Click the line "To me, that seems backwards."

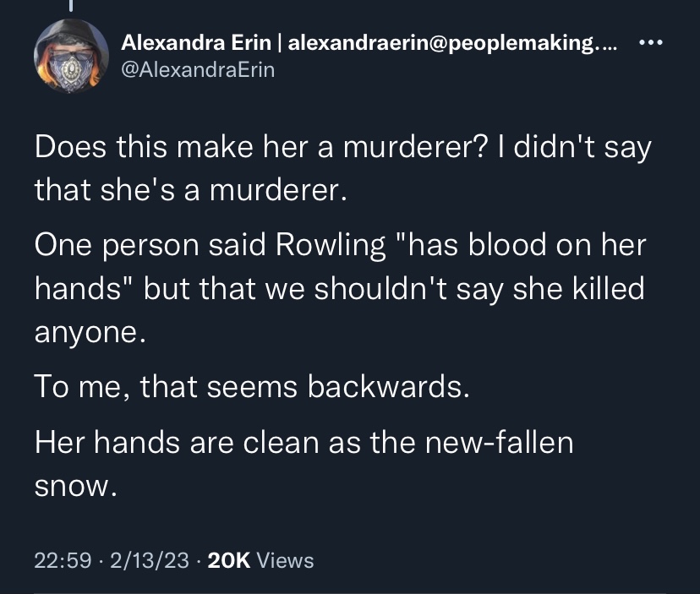click(252, 386)
